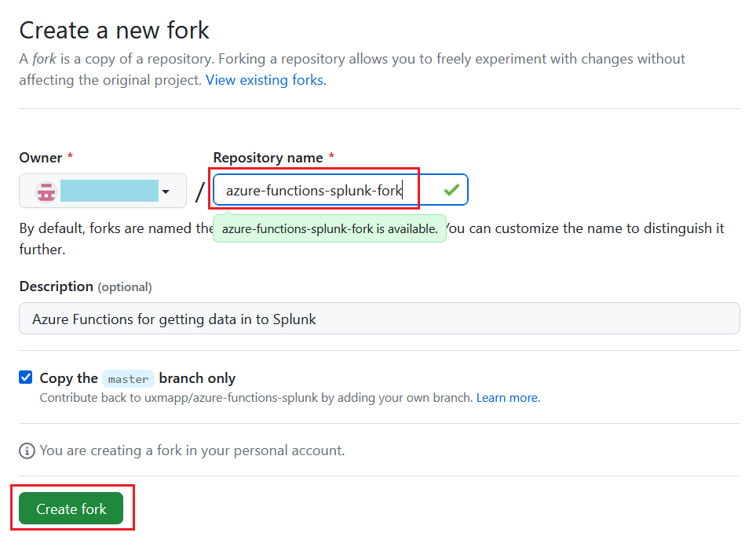This screenshot has height=547, width=756.
Task: Click the personal account fork notice text
Action: point(192,450)
